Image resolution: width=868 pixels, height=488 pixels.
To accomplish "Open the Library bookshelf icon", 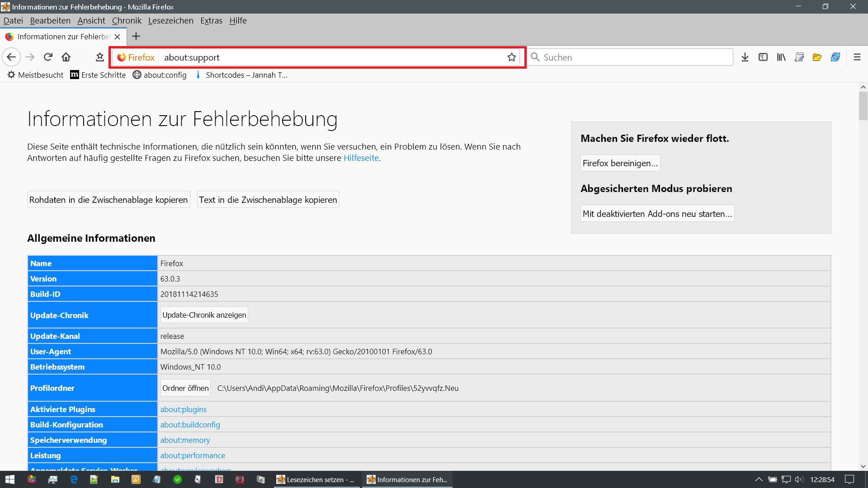I will click(x=781, y=57).
